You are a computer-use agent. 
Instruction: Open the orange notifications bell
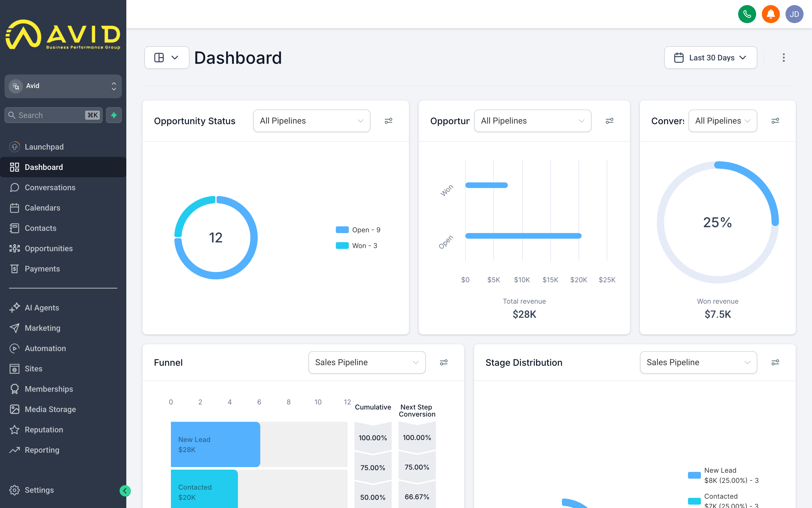pos(771,14)
